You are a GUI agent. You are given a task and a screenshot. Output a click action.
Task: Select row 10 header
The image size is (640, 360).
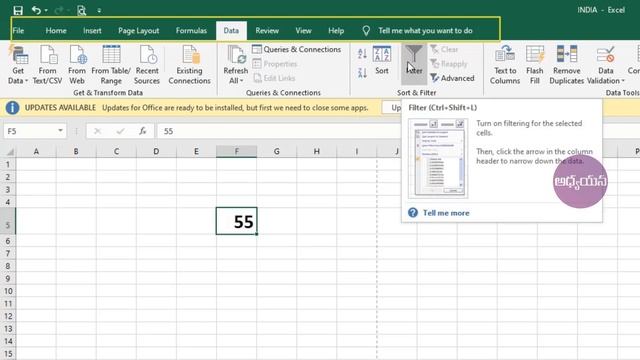tap(8, 291)
